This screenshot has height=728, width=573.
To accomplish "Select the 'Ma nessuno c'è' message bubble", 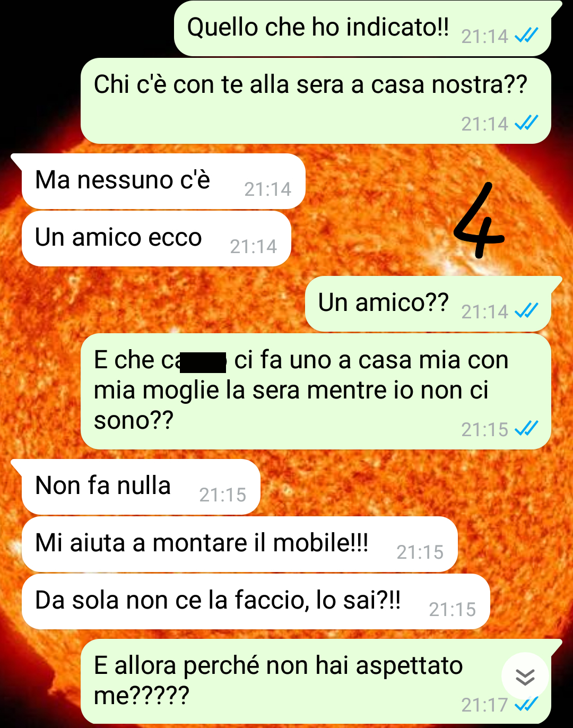I will (163, 181).
